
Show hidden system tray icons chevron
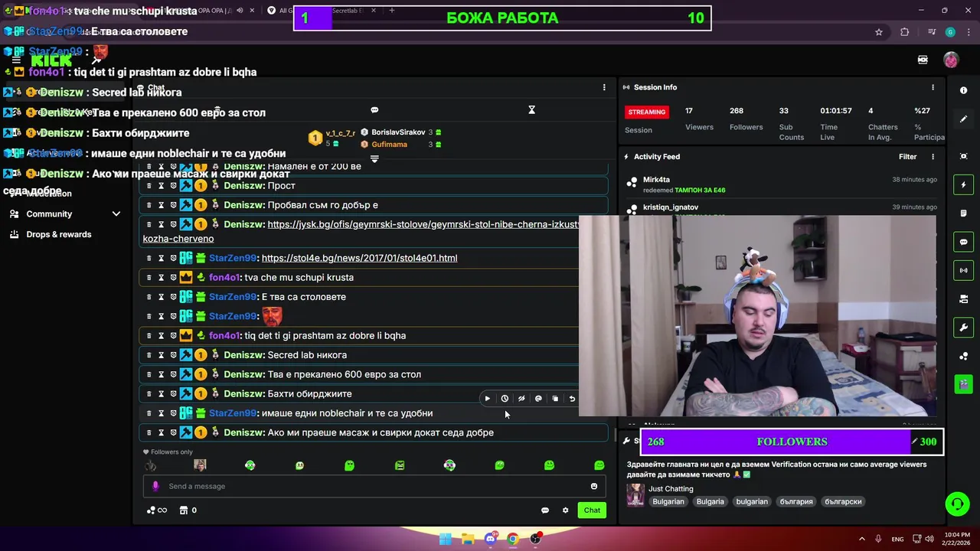coord(861,539)
